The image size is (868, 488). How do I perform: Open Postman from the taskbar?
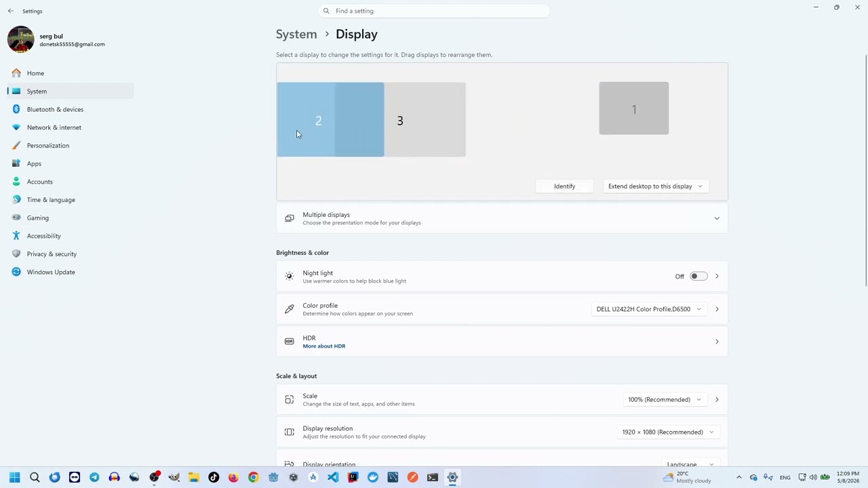tap(412, 477)
